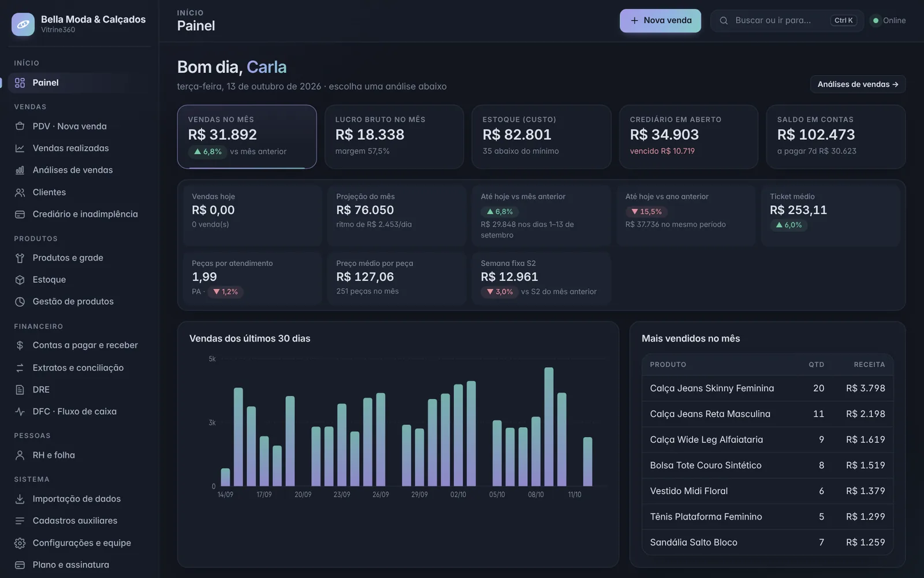This screenshot has width=924, height=578.
Task: Click the tallest bar near 08/10
Action: (x=549, y=427)
